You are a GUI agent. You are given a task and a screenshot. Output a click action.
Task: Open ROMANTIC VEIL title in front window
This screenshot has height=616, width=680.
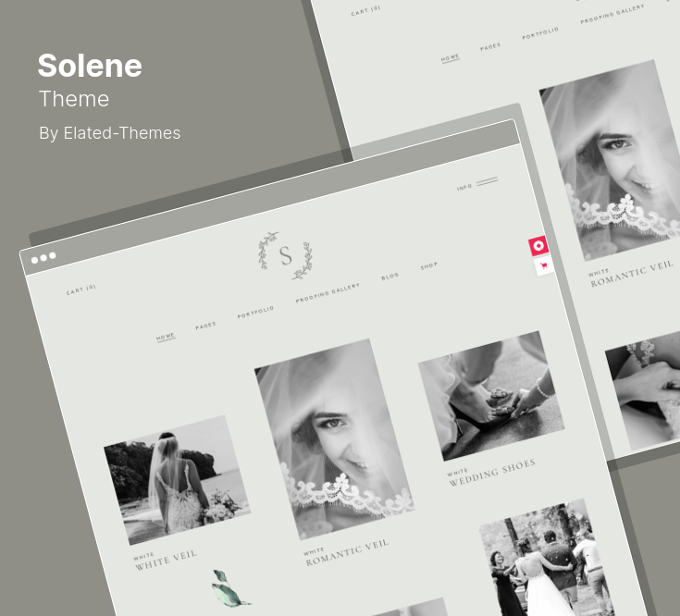pos(347,552)
